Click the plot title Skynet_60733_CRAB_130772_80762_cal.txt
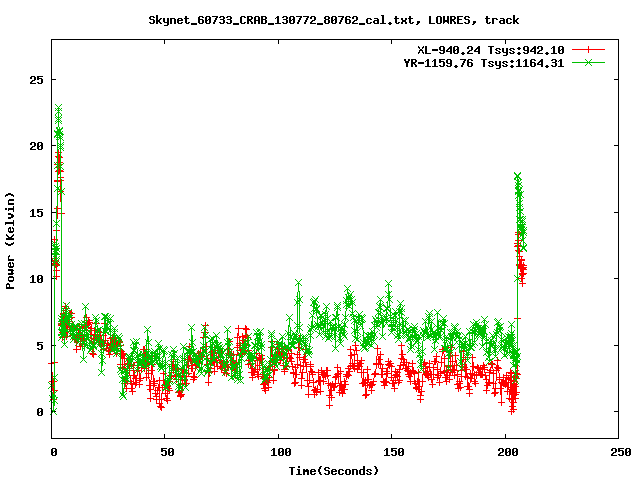 coord(284,20)
